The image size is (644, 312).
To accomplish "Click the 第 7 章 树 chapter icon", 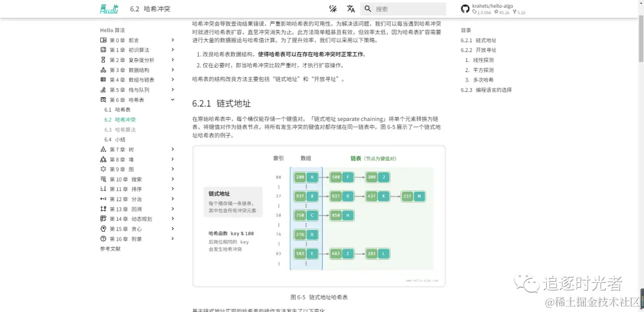I will pos(103,149).
